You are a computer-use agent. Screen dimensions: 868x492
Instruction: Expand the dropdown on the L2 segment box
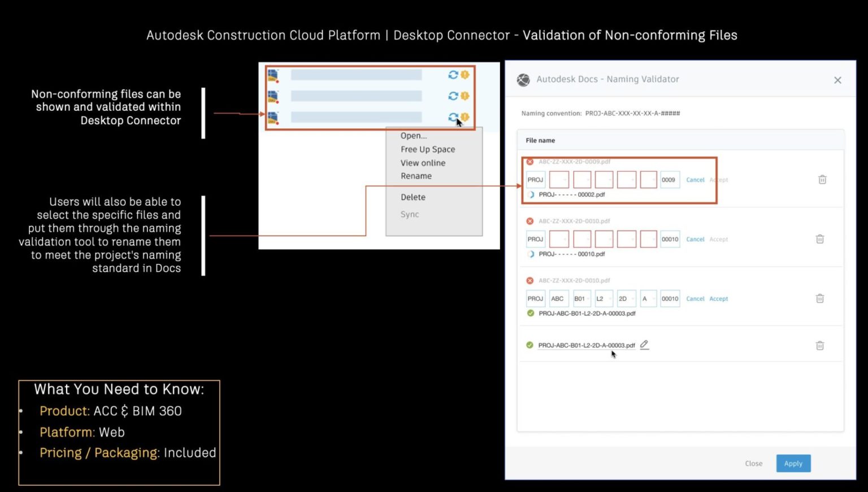tap(610, 298)
